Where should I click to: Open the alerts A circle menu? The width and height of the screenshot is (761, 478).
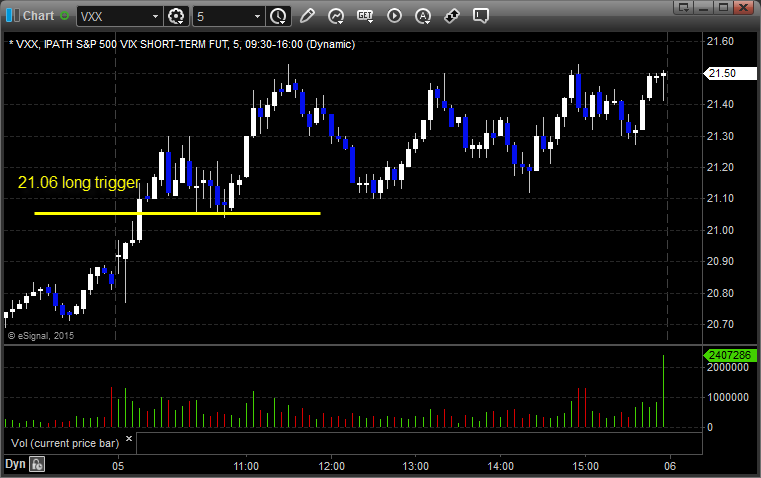point(423,16)
